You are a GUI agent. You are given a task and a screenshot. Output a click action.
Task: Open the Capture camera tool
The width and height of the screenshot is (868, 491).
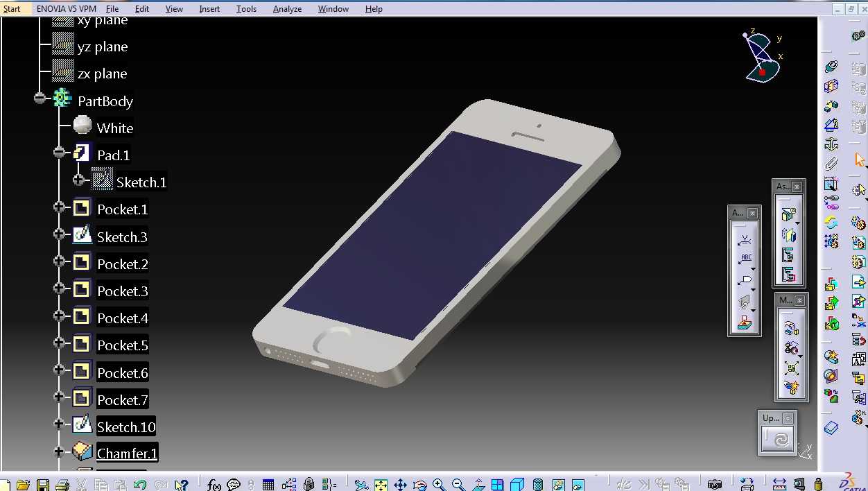(x=715, y=485)
